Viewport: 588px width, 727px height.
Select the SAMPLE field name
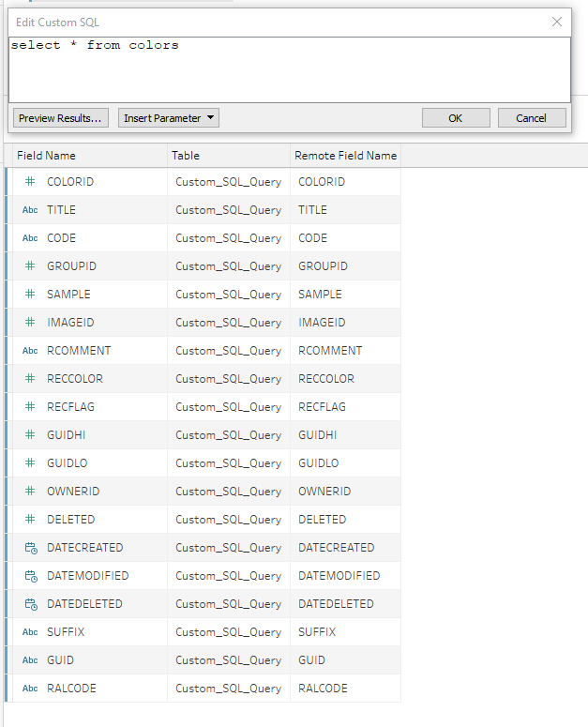[68, 295]
